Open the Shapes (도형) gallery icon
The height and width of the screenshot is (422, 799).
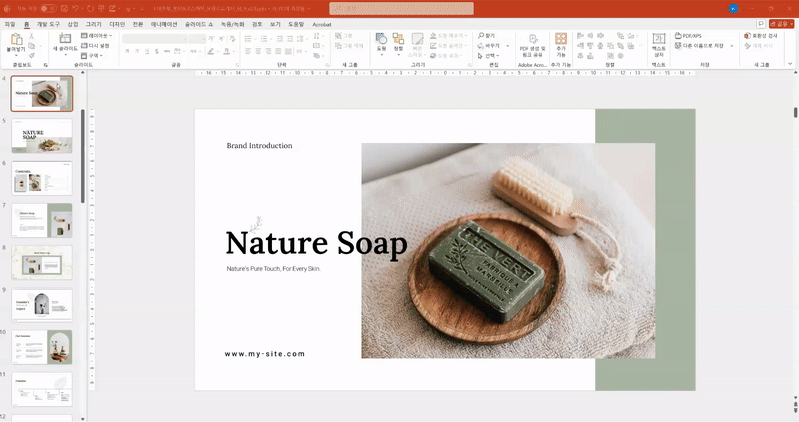pos(381,39)
